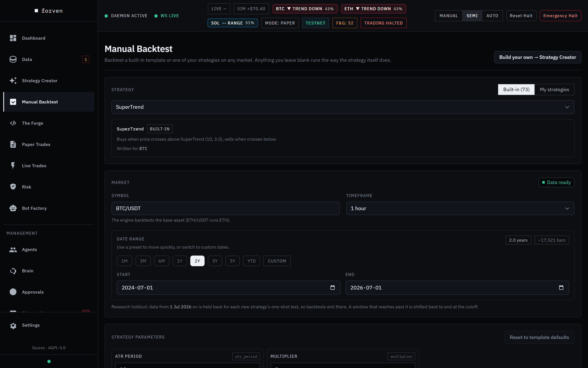Click the forven logo square
Image resolution: width=588 pixels, height=368 pixels.
pos(36,11)
